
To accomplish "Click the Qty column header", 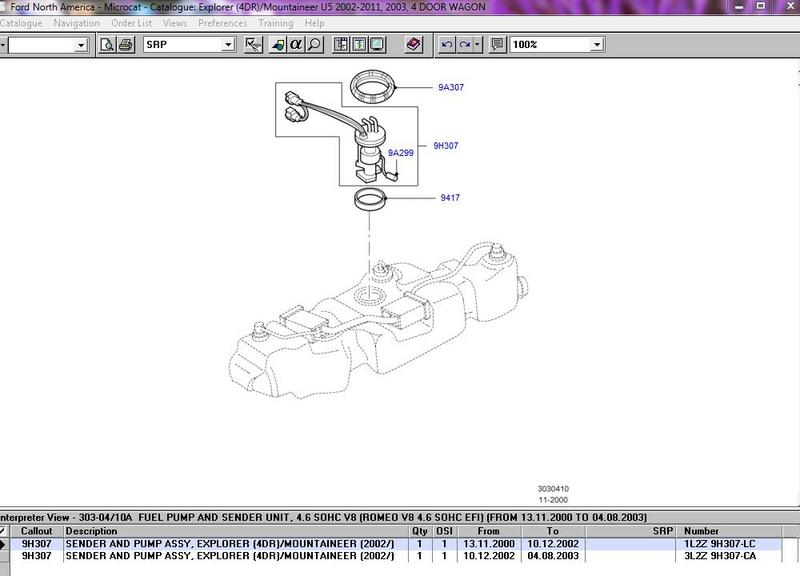I will (419, 531).
